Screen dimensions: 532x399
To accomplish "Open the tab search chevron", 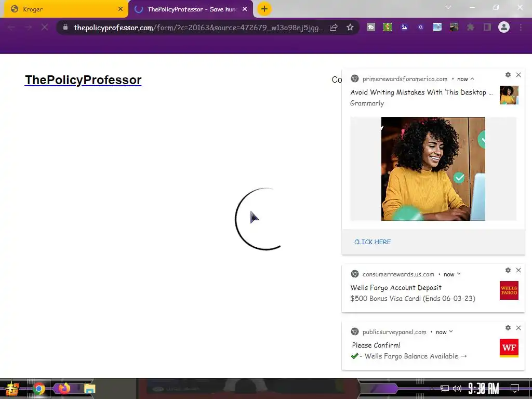I will click(x=448, y=7).
